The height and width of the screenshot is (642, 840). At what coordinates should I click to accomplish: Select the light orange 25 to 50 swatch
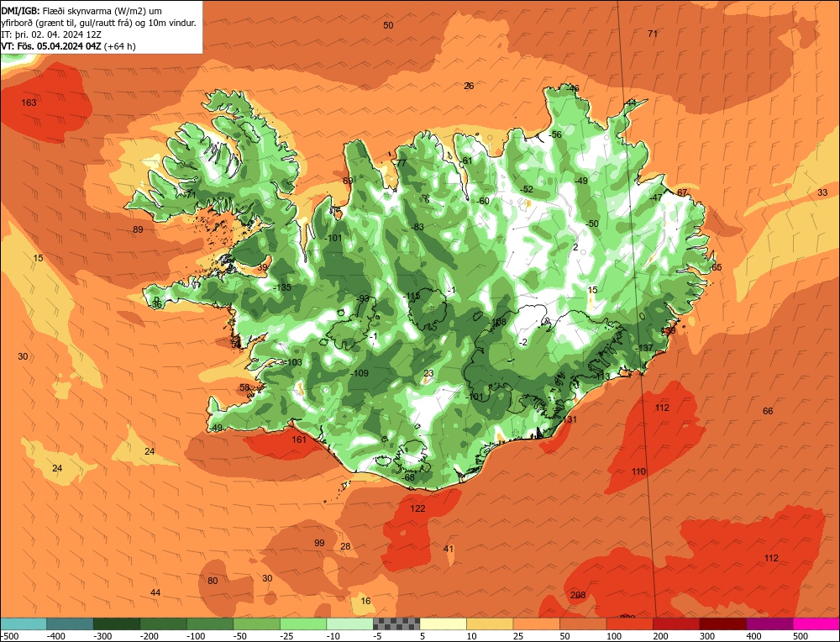[536, 624]
